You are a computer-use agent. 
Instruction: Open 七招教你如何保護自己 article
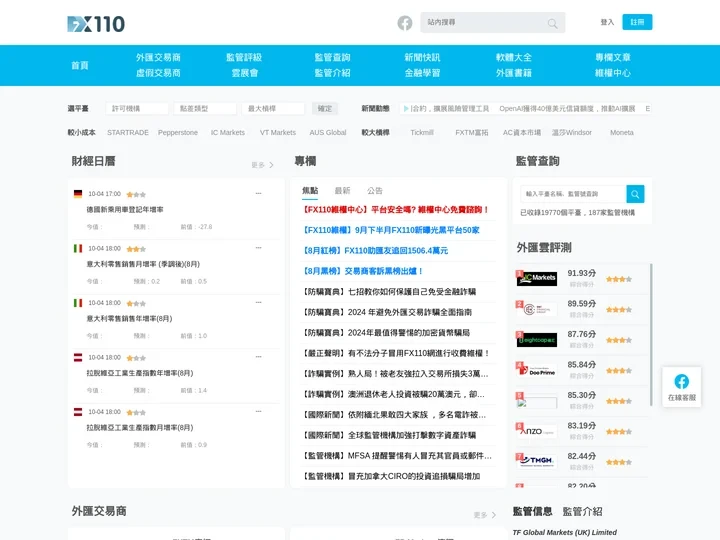tap(388, 292)
